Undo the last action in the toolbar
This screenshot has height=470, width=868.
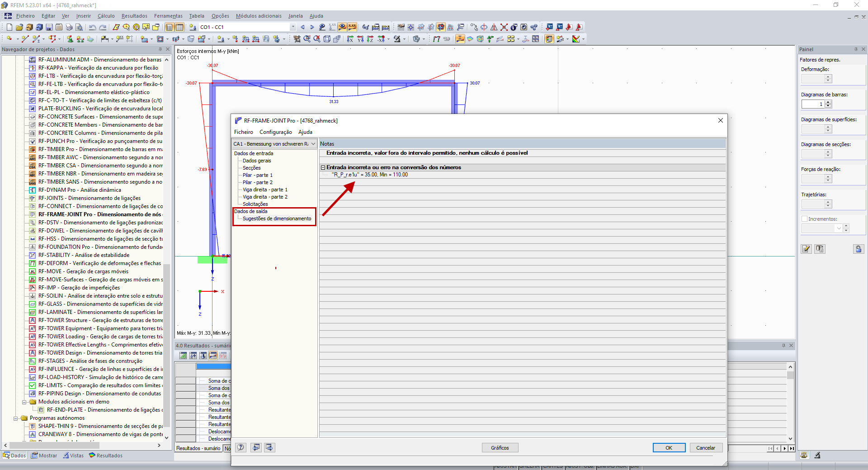click(92, 27)
